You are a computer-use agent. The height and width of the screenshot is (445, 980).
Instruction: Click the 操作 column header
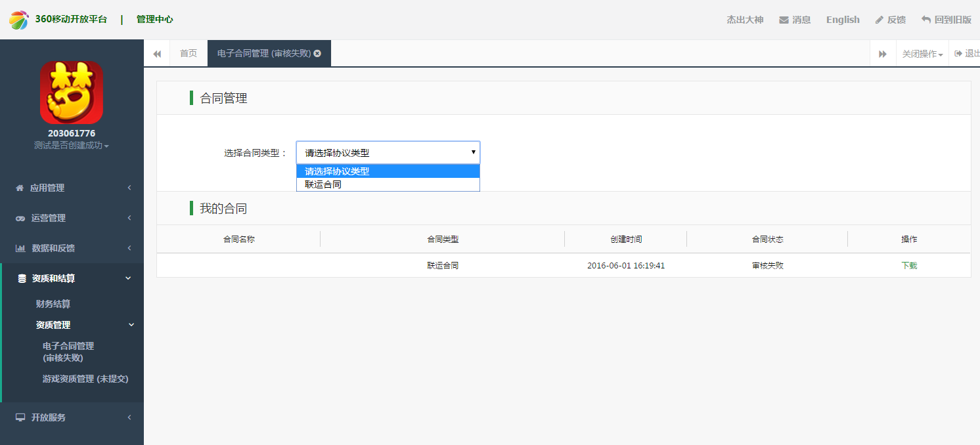pos(909,240)
